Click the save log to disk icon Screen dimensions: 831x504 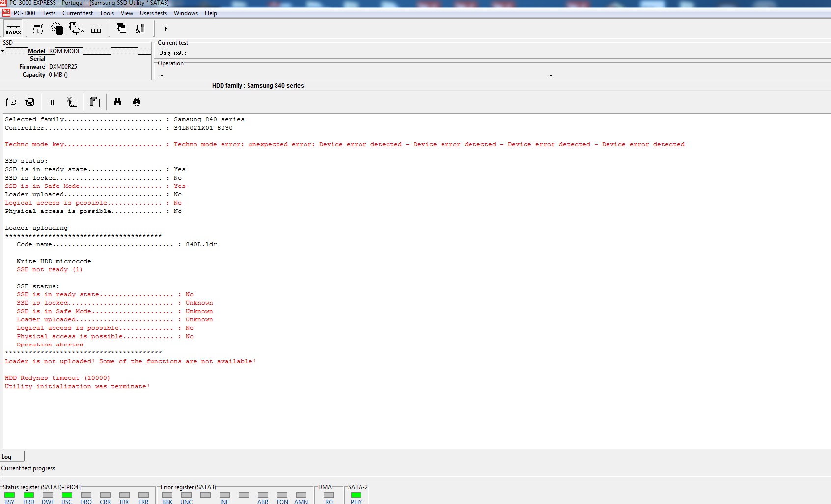click(29, 102)
